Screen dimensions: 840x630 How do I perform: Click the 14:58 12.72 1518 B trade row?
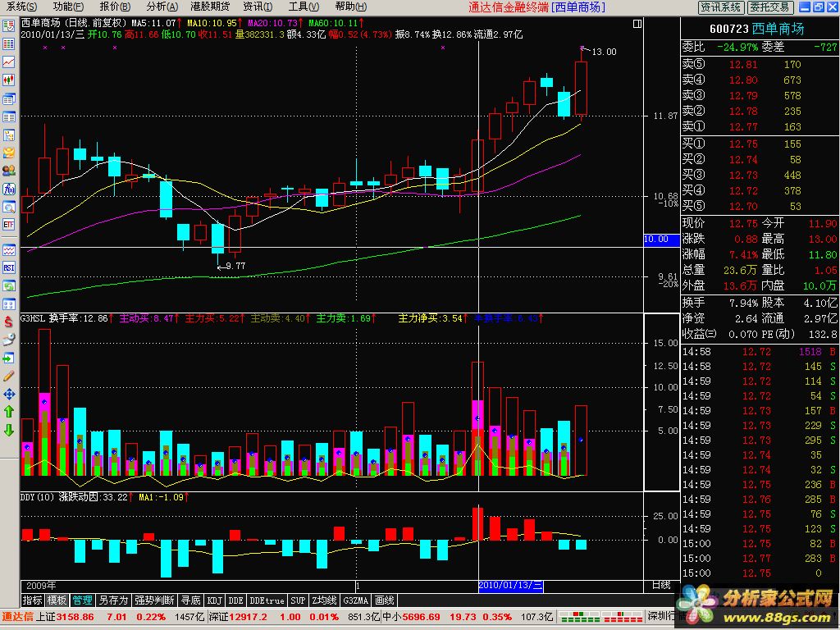pyautogui.click(x=759, y=351)
